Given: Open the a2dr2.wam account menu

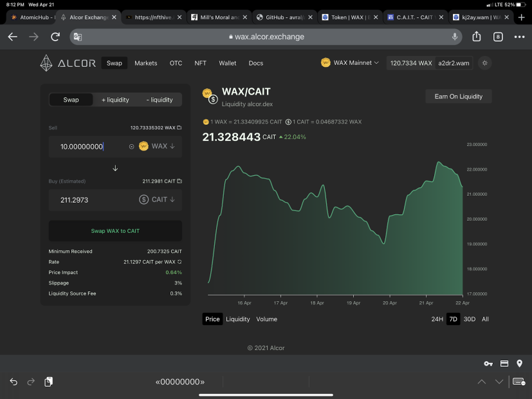Looking at the screenshot, I should 454,63.
